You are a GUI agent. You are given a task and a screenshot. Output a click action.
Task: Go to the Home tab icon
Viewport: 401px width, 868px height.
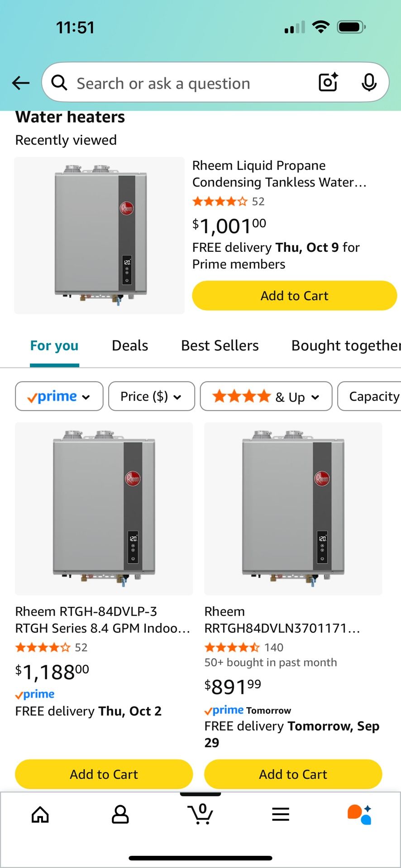(x=40, y=815)
